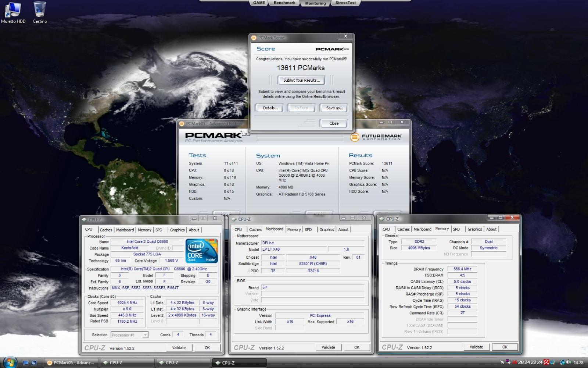
Task: Open Graphics tab in CPU-Z Mainboard window
Action: [327, 230]
